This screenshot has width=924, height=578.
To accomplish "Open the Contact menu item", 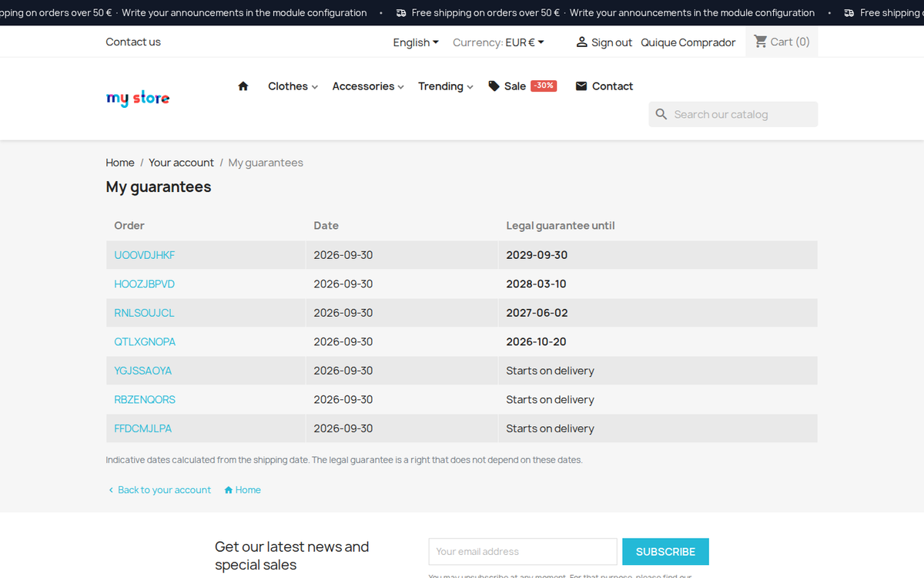I will pyautogui.click(x=604, y=86).
